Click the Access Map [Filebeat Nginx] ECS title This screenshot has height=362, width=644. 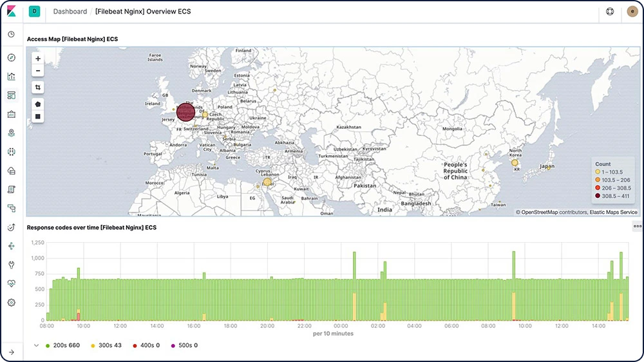[x=72, y=39]
